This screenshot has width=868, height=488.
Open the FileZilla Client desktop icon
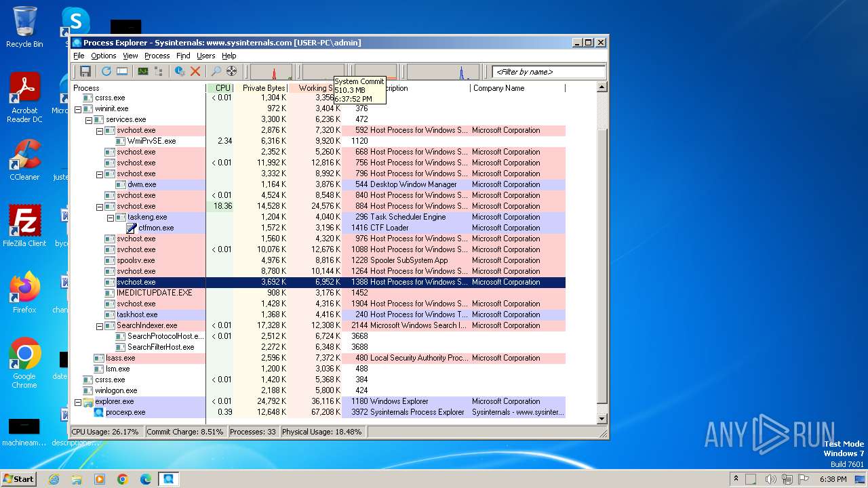coord(24,226)
